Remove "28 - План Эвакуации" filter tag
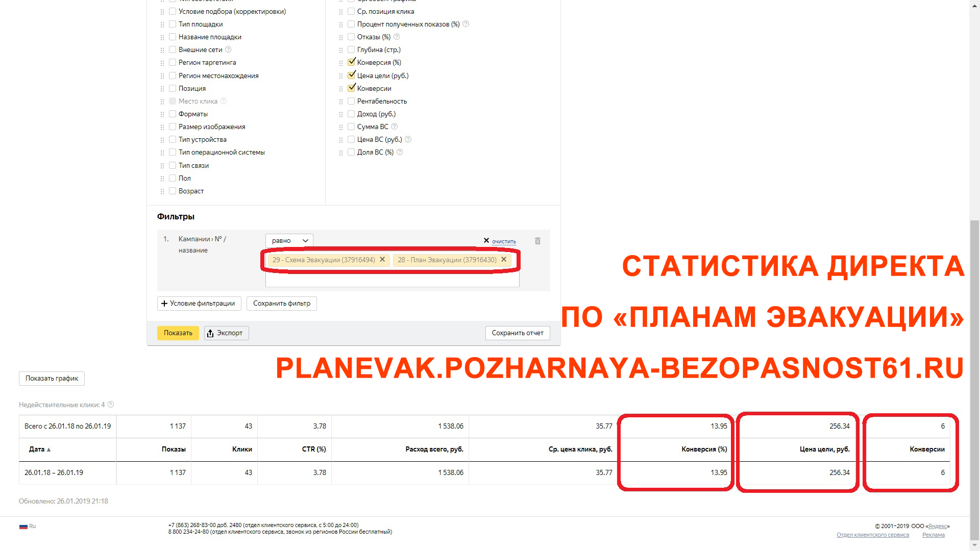Image resolution: width=980 pixels, height=551 pixels. click(x=504, y=260)
